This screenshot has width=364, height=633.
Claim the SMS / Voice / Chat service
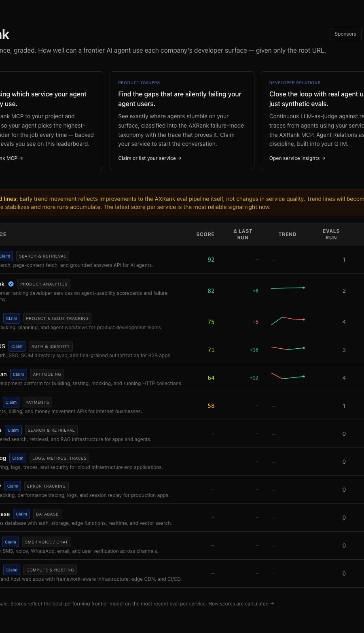[11, 542]
